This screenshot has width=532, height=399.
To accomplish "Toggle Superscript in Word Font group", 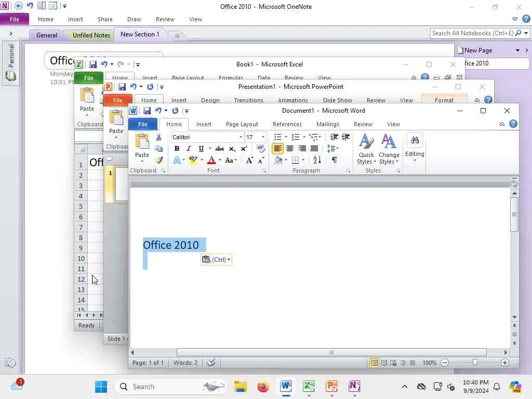I will click(244, 149).
